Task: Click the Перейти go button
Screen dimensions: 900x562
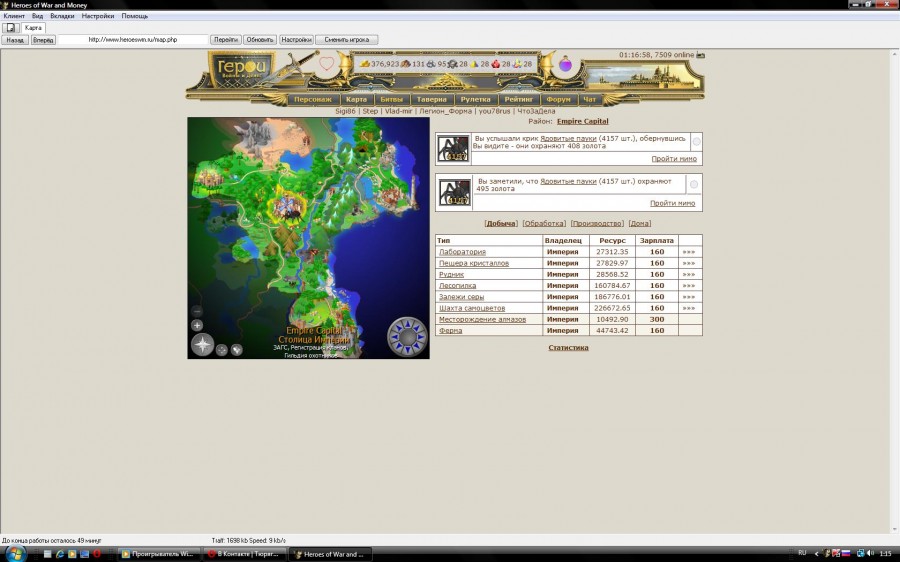Action: tap(226, 40)
